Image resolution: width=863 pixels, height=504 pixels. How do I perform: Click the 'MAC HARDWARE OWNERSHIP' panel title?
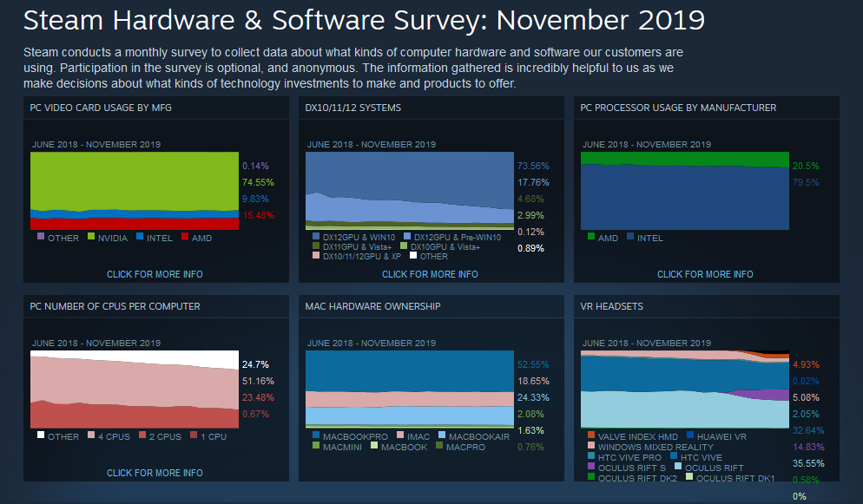372,306
